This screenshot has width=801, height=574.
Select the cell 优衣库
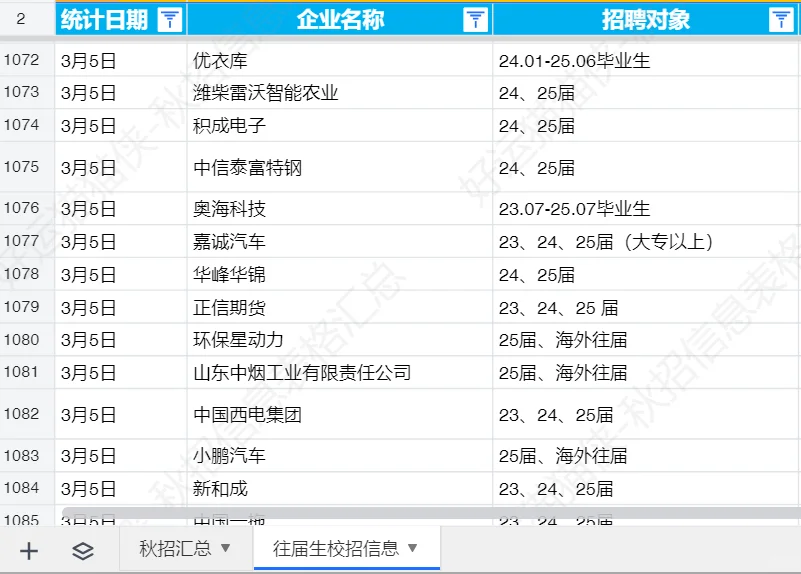(x=340, y=60)
